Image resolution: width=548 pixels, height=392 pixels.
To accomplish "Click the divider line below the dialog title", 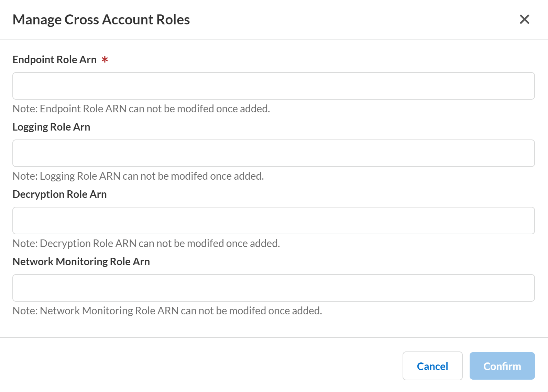I will [x=274, y=40].
